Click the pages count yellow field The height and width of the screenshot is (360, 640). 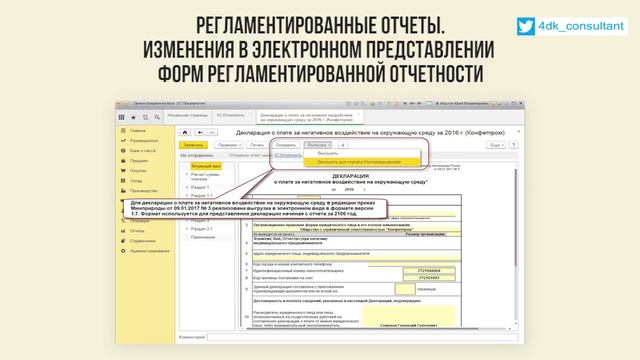click(x=405, y=289)
